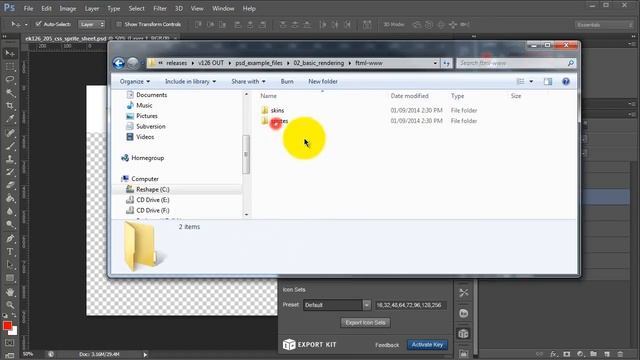Select the Eyedropper tool
This screenshot has height=360, width=640.
pos(10,119)
